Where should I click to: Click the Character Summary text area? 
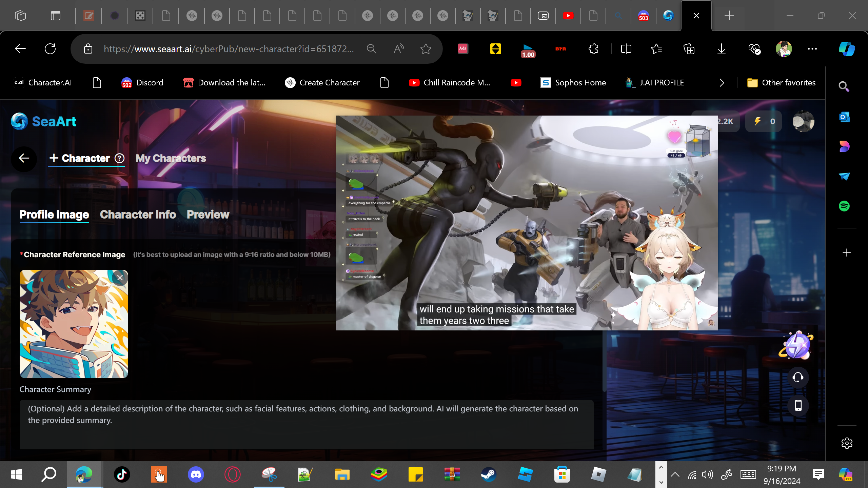307,425
